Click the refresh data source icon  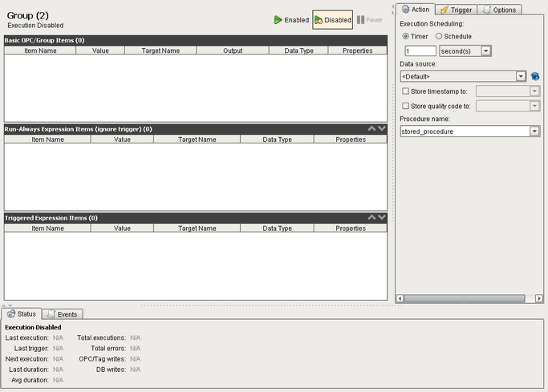[534, 76]
